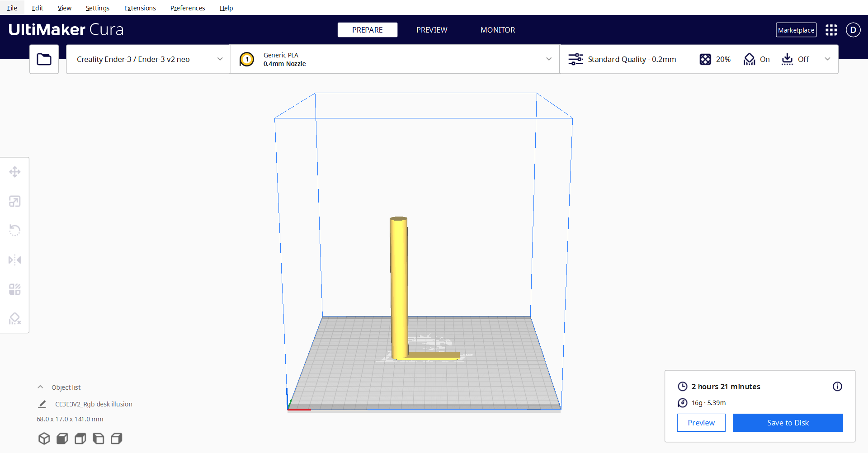Switch to the PREPARE stage
The height and width of the screenshot is (453, 868).
click(x=368, y=30)
